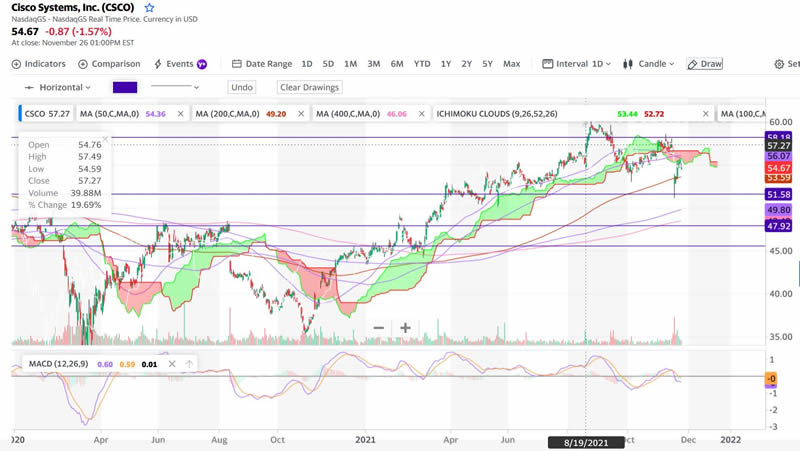Screen dimensions: 800x451
Task: Open the purple line color swatch
Action: pos(125,87)
